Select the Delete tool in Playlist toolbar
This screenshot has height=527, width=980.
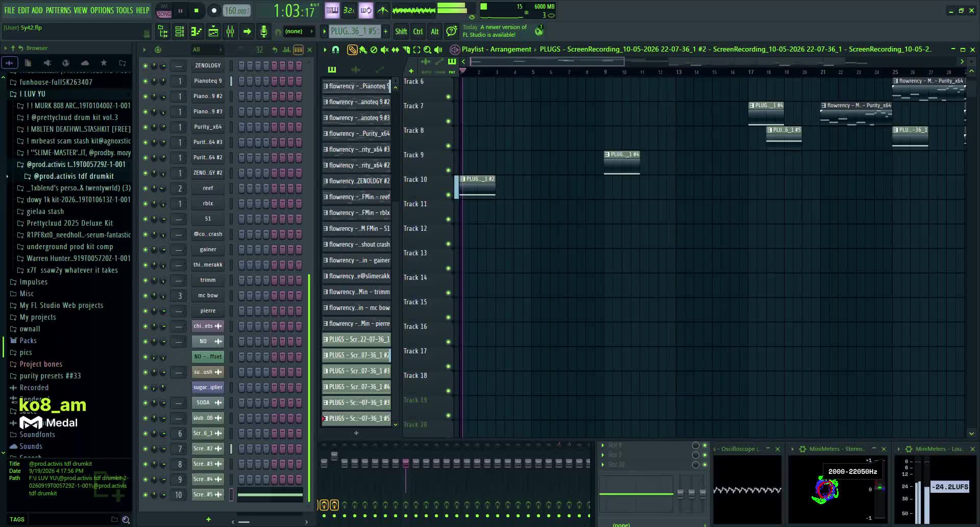click(x=374, y=50)
